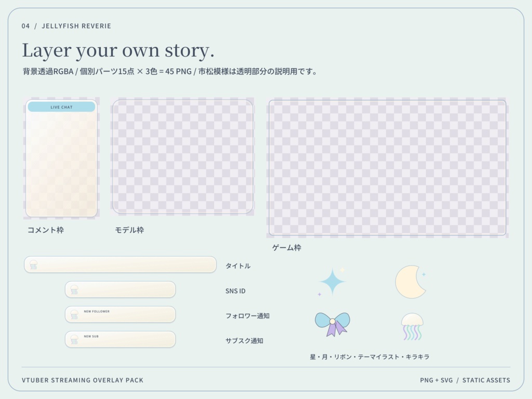Click the 'コメント枠' label
532x399 pixels.
pos(46,230)
